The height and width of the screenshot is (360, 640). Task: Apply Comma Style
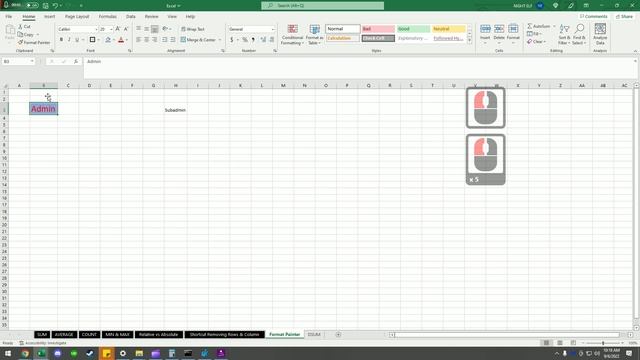[x=253, y=40]
